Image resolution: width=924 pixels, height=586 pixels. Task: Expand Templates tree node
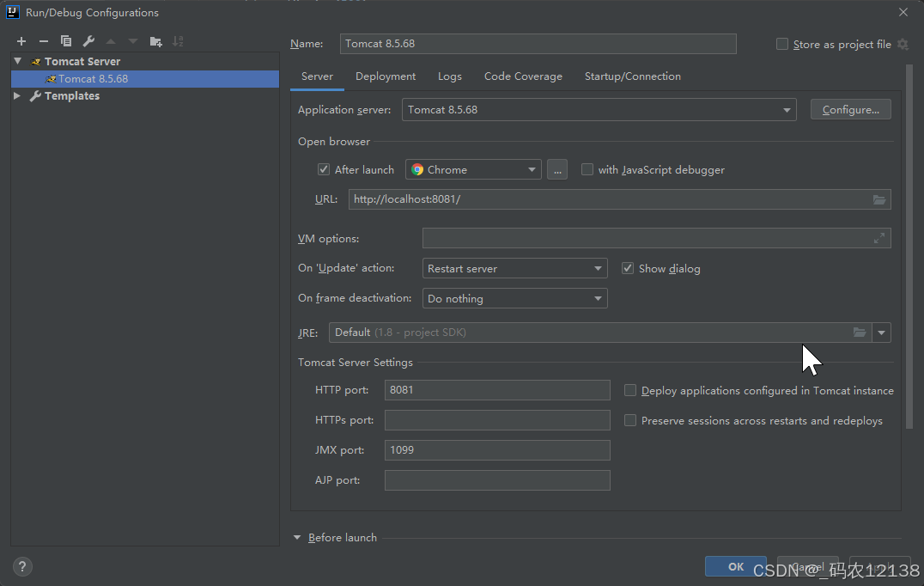(17, 95)
